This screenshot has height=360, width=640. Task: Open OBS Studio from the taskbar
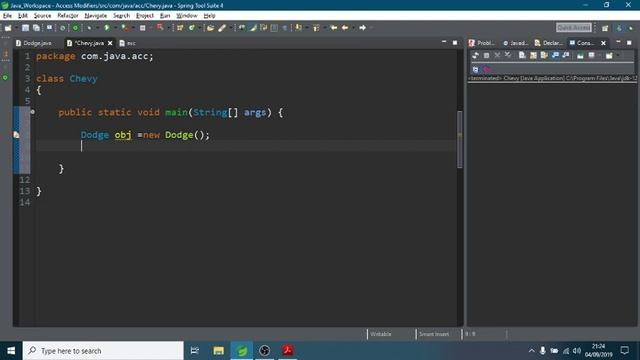click(264, 351)
